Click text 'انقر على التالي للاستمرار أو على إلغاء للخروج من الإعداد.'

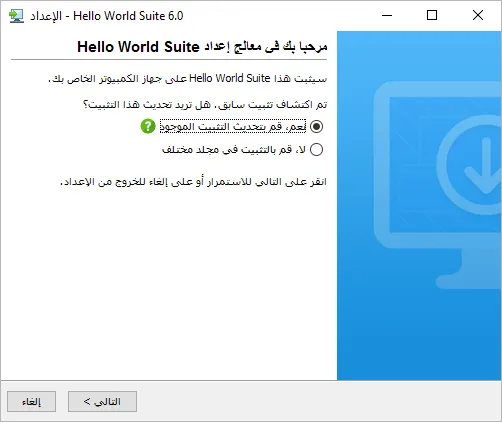[193, 182]
